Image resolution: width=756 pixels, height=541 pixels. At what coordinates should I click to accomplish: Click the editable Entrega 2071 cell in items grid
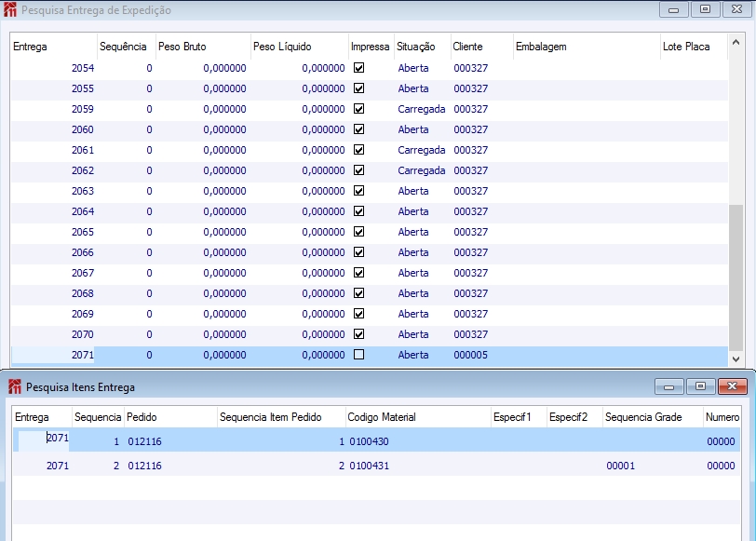click(x=44, y=440)
